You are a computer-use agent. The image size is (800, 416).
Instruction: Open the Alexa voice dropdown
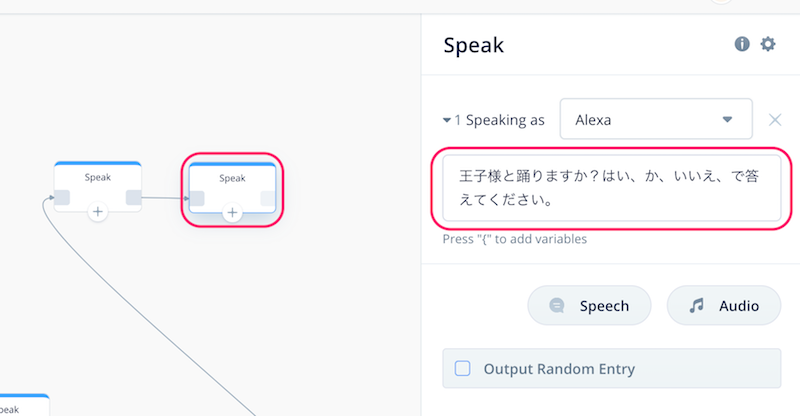(656, 119)
